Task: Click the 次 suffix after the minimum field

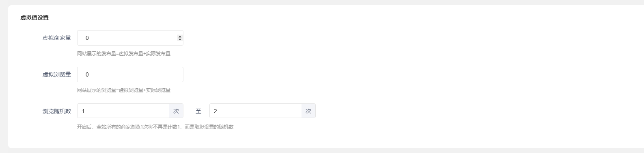Action: click(176, 111)
